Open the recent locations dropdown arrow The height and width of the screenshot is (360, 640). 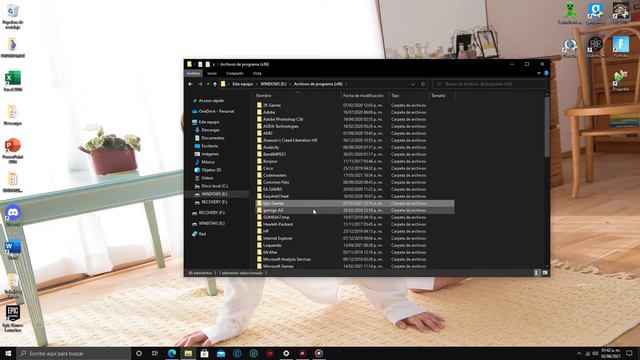208,84
